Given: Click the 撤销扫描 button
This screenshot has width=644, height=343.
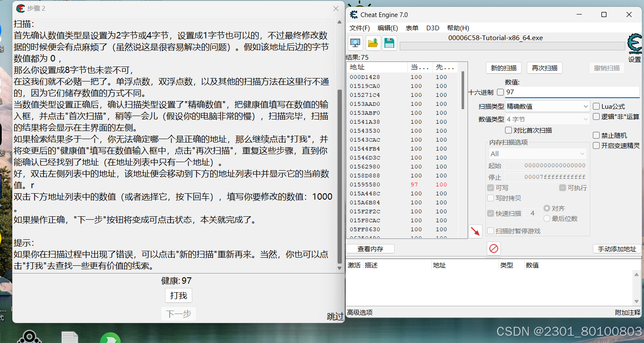Looking at the screenshot, I should (607, 68).
